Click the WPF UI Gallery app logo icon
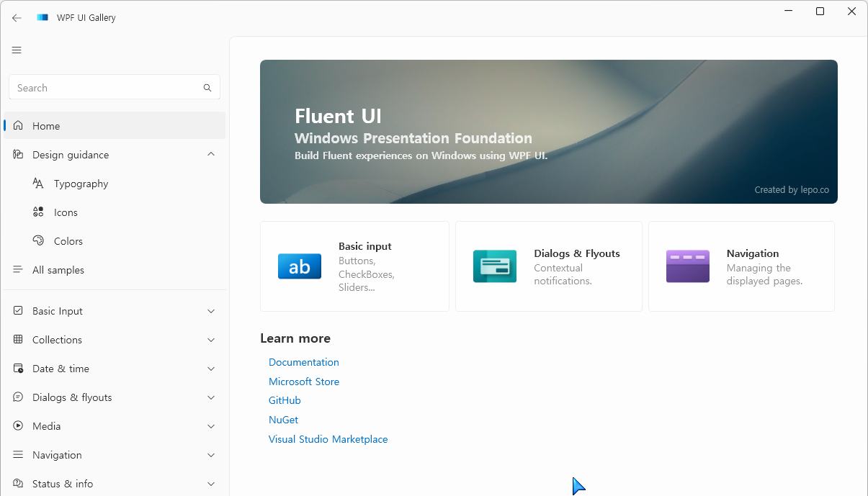This screenshot has height=496, width=868. (42, 17)
